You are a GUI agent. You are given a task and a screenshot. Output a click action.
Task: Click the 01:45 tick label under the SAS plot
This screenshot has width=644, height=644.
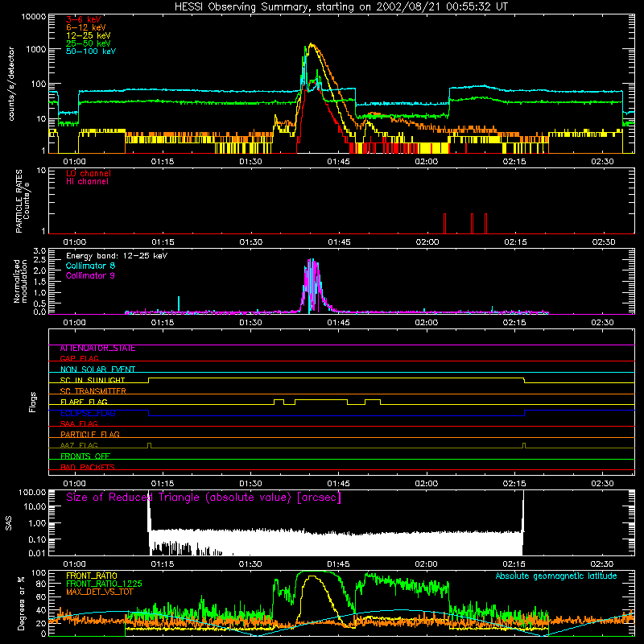click(x=338, y=564)
